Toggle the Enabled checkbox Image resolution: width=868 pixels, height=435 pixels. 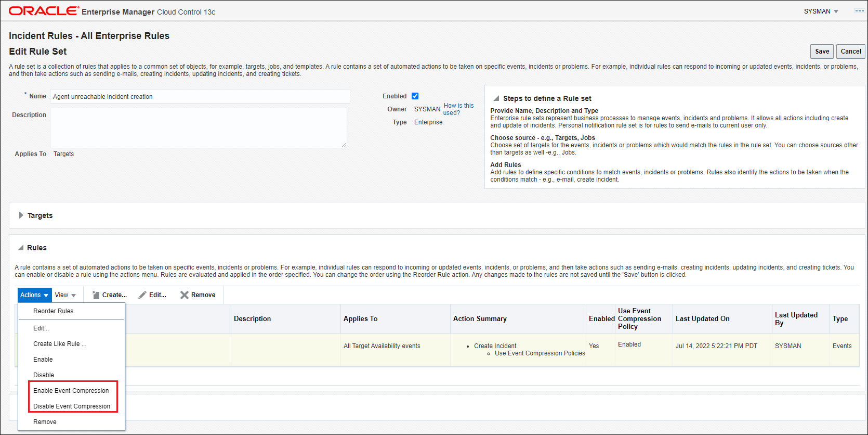415,96
